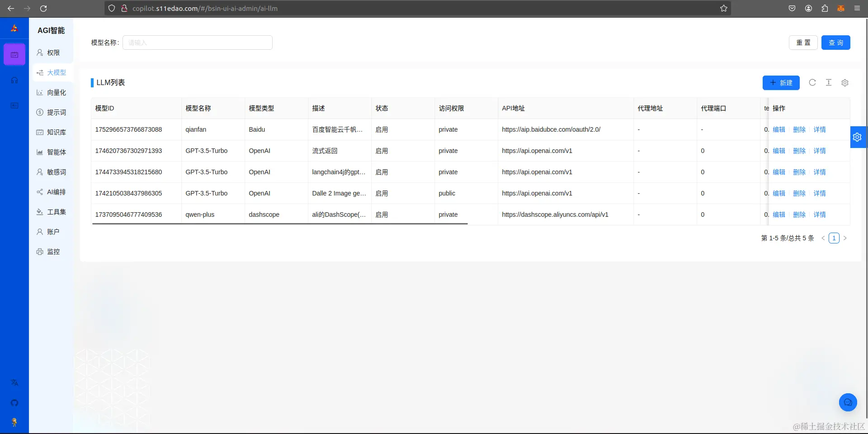
Task: Click the app logo at top-left sidebar
Action: coord(14,29)
